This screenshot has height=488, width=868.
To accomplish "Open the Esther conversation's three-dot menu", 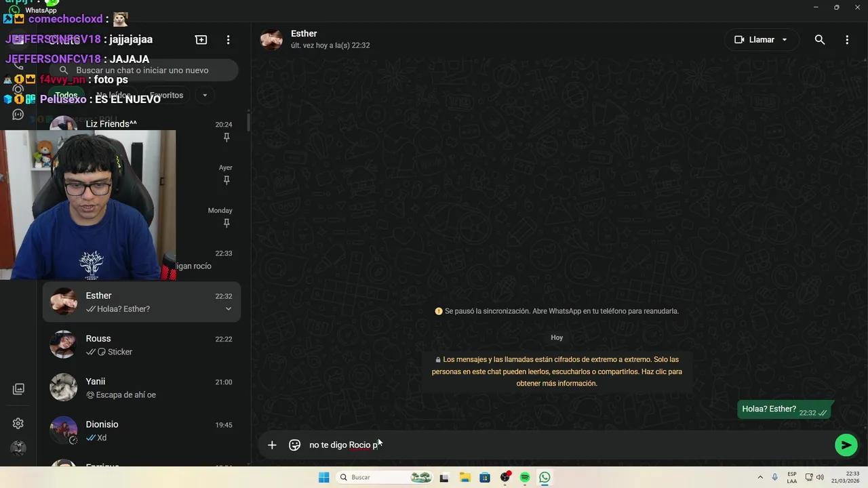I will click(846, 40).
